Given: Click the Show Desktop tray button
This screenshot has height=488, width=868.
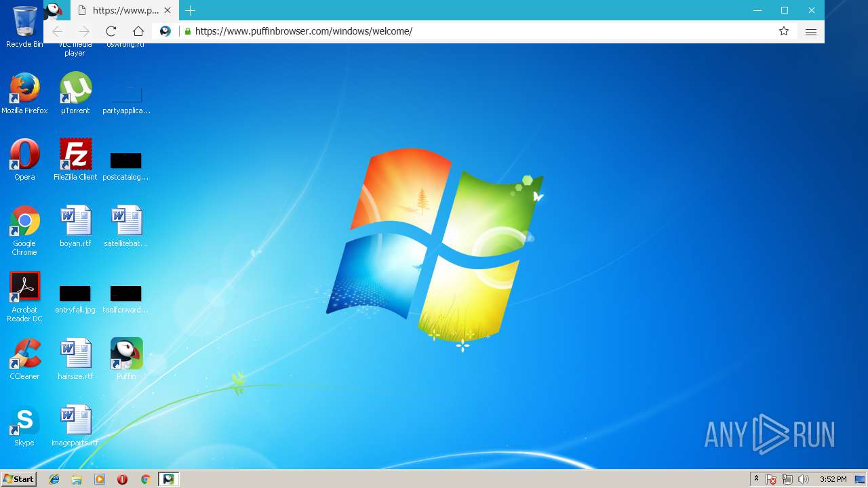Looking at the screenshot, I should pos(860,479).
